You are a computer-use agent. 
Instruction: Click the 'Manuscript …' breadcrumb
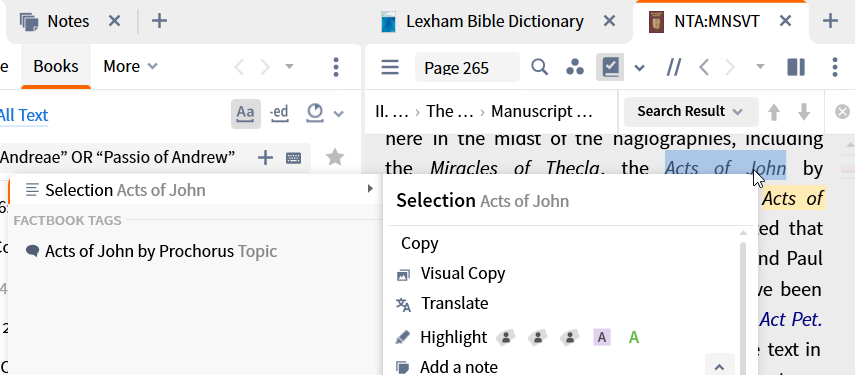pos(541,111)
